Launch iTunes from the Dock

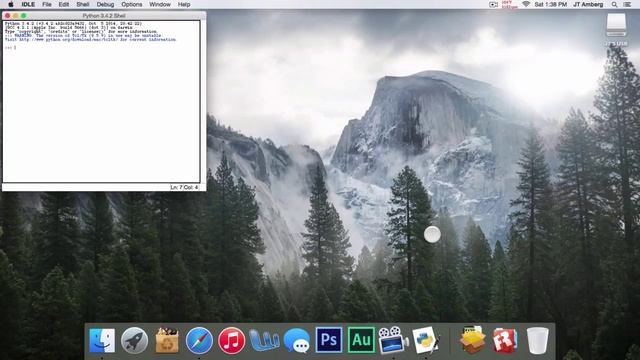pos(231,340)
